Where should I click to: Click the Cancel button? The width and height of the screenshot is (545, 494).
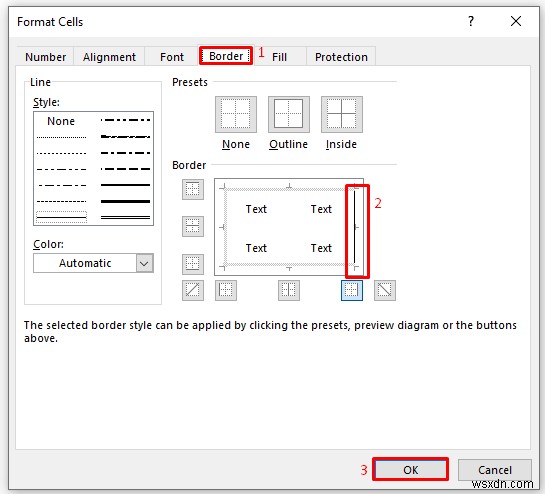pos(495,470)
